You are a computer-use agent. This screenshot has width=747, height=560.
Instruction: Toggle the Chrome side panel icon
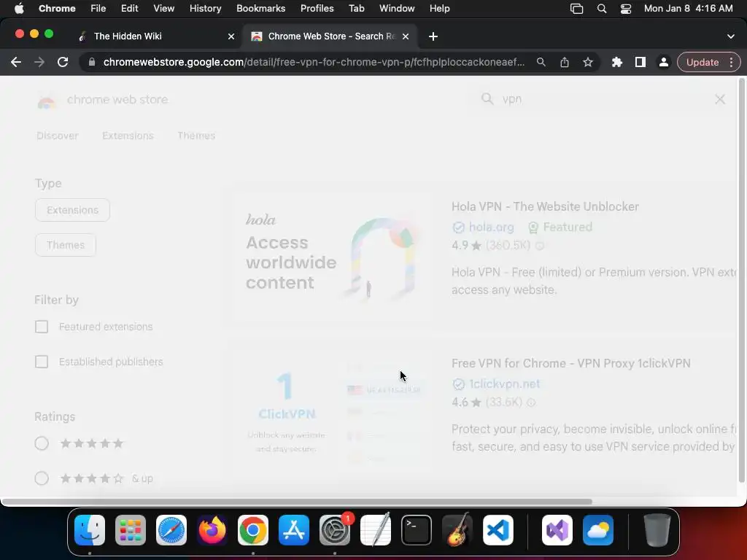640,63
